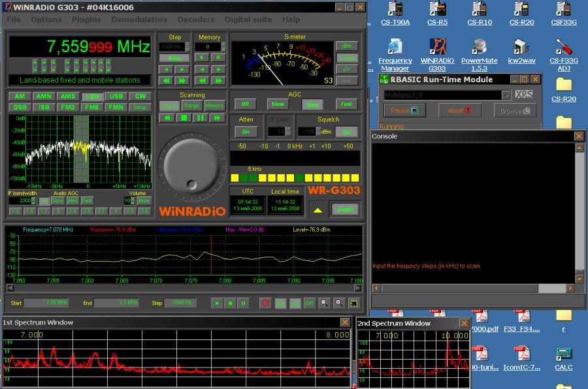Click the spectrum scope horizontal scrollbar left arrow
This screenshot has height=389, width=588.
pos(10,288)
